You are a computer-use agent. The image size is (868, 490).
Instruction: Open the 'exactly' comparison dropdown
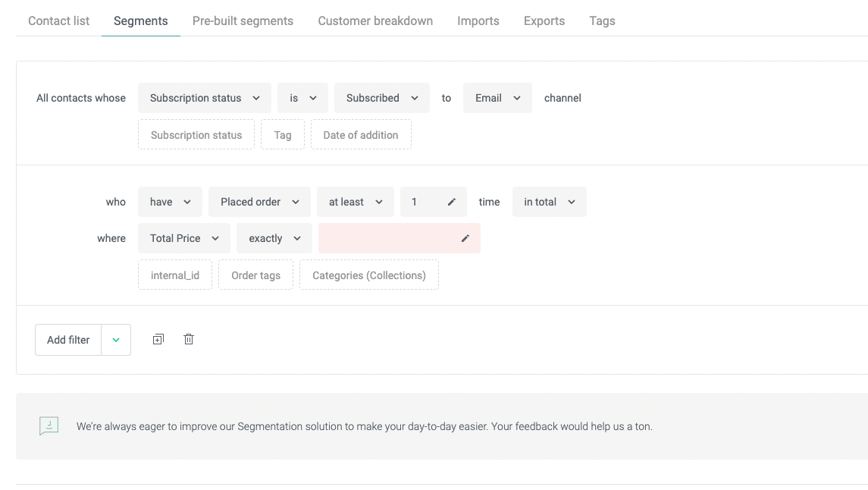click(x=274, y=239)
